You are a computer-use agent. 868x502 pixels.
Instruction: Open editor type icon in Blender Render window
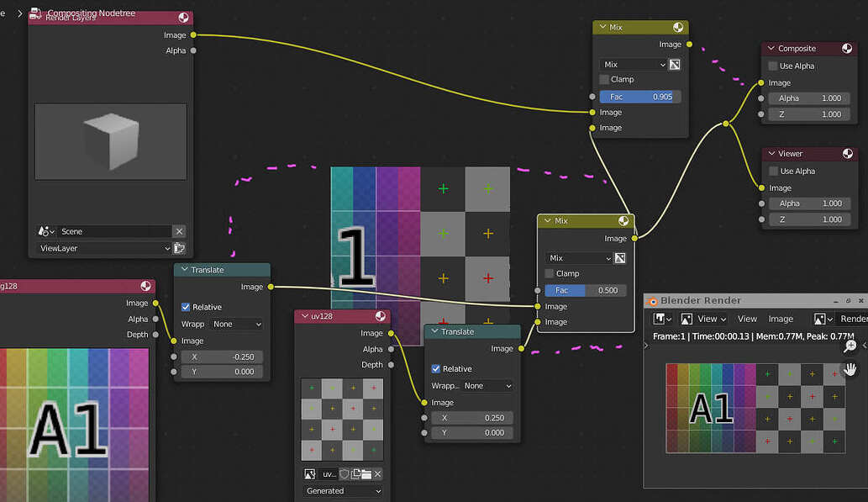tap(661, 319)
